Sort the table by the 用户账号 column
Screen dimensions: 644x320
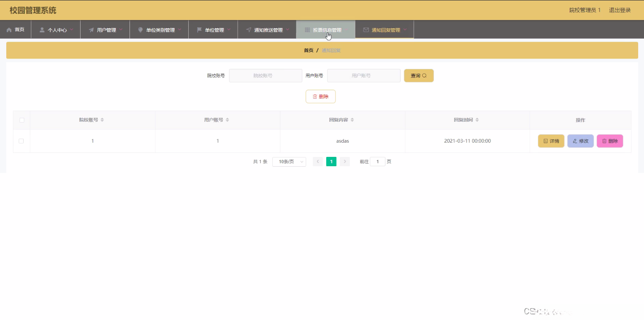pos(227,120)
